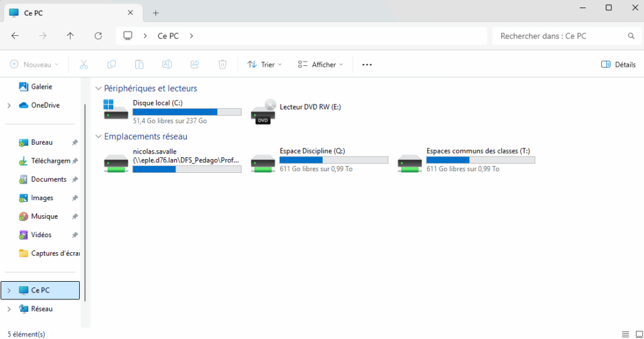Expand the OneDrive tree node
This screenshot has height=339, width=644.
tap(9, 106)
